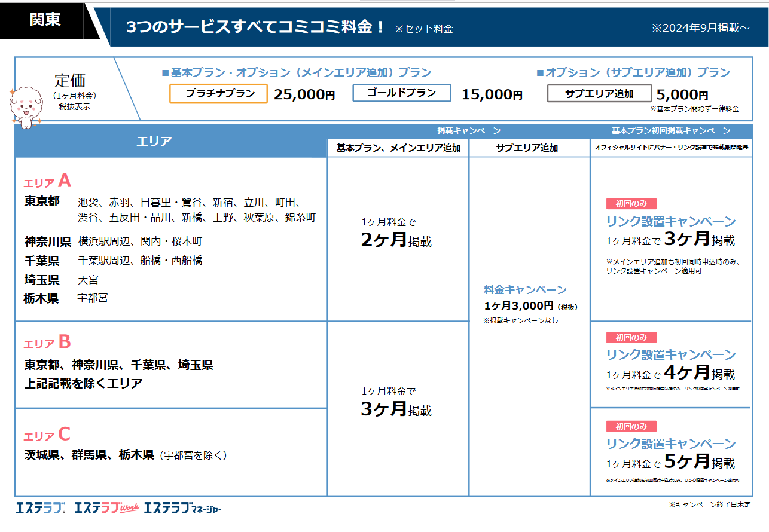This screenshot has width=769, height=532.
Task: Click the line starting 渋谷、五反田
Action: click(x=197, y=218)
